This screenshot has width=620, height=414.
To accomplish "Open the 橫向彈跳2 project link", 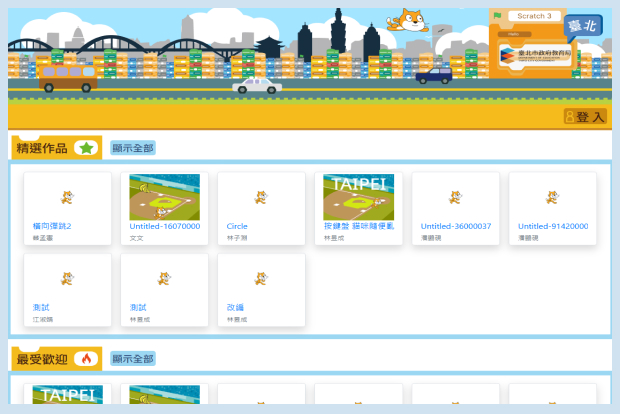I will point(52,226).
